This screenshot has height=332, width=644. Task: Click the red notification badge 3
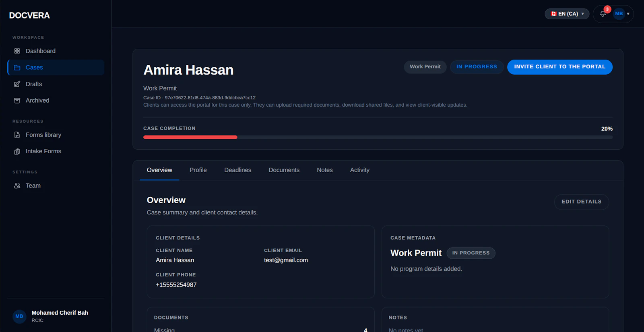pyautogui.click(x=607, y=9)
